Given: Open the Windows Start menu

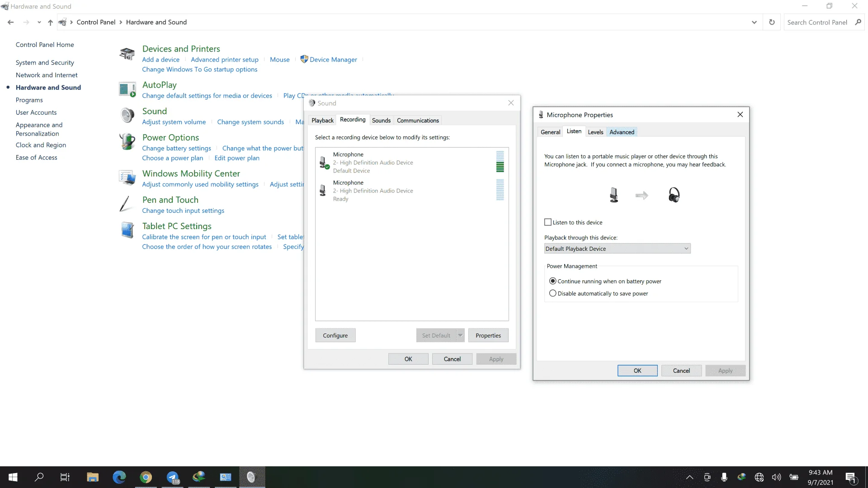Looking at the screenshot, I should coord(13,477).
